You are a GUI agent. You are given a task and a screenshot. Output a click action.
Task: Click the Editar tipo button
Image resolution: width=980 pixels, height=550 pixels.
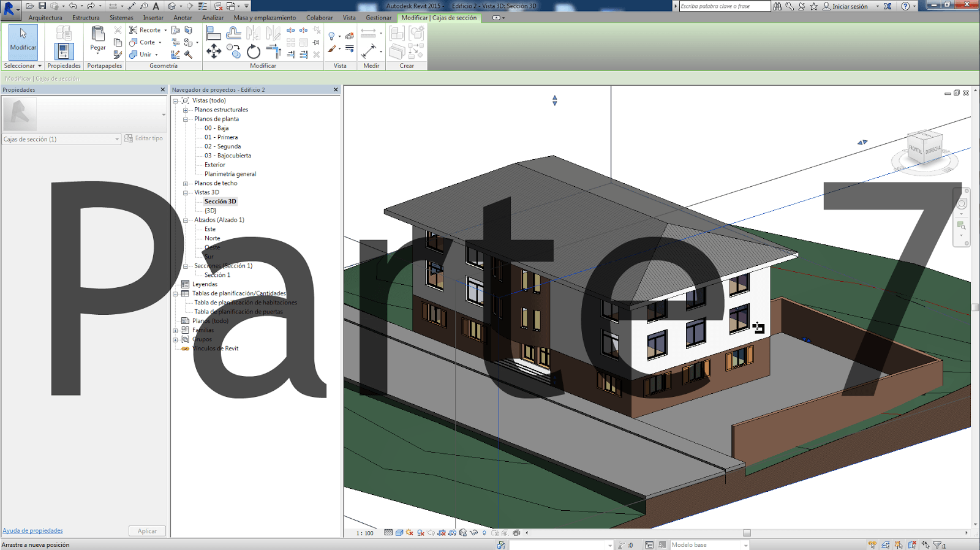click(x=144, y=138)
